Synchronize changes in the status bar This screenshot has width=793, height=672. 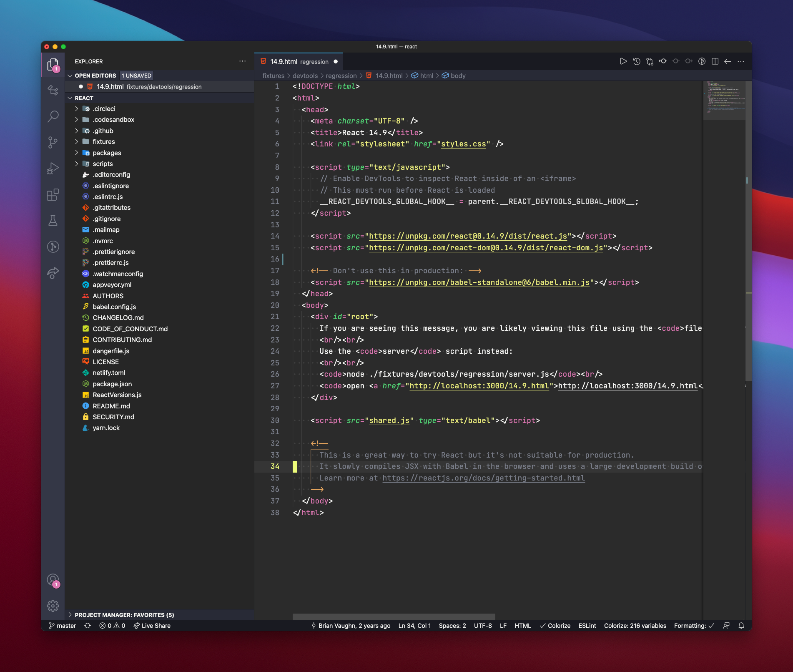click(x=88, y=626)
